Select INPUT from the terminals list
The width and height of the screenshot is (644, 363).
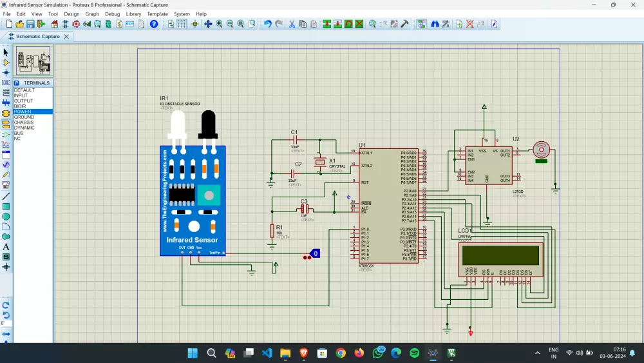coord(21,95)
